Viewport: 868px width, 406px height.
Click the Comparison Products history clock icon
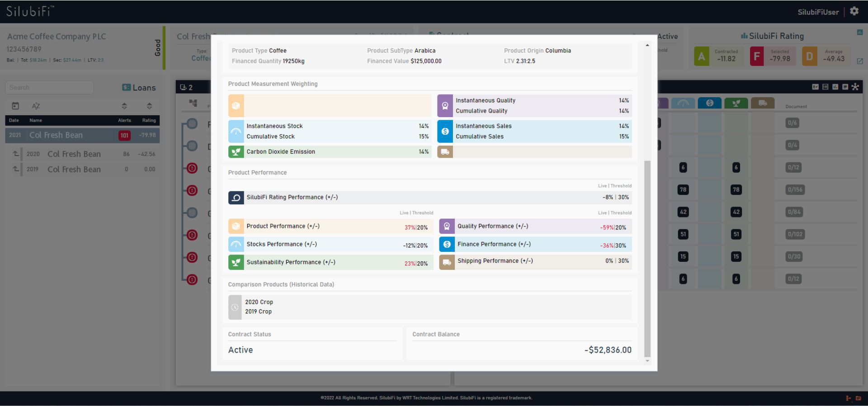click(235, 307)
